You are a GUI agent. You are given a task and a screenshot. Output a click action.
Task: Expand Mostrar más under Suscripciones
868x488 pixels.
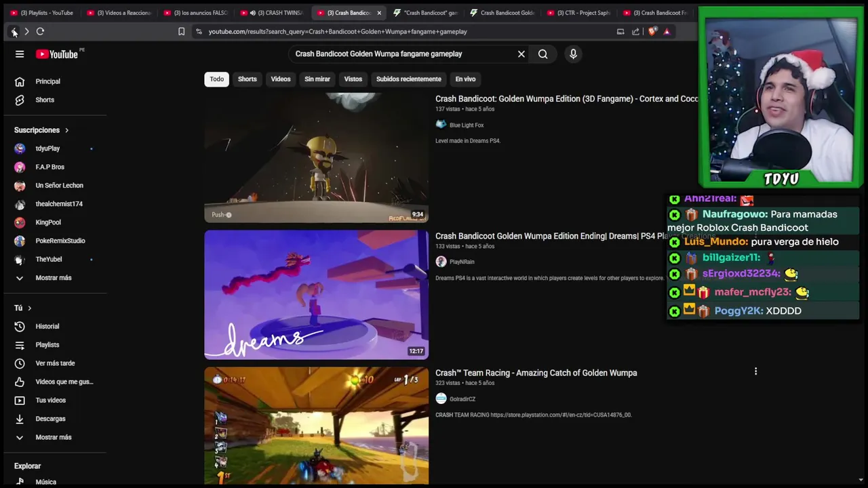coord(54,278)
